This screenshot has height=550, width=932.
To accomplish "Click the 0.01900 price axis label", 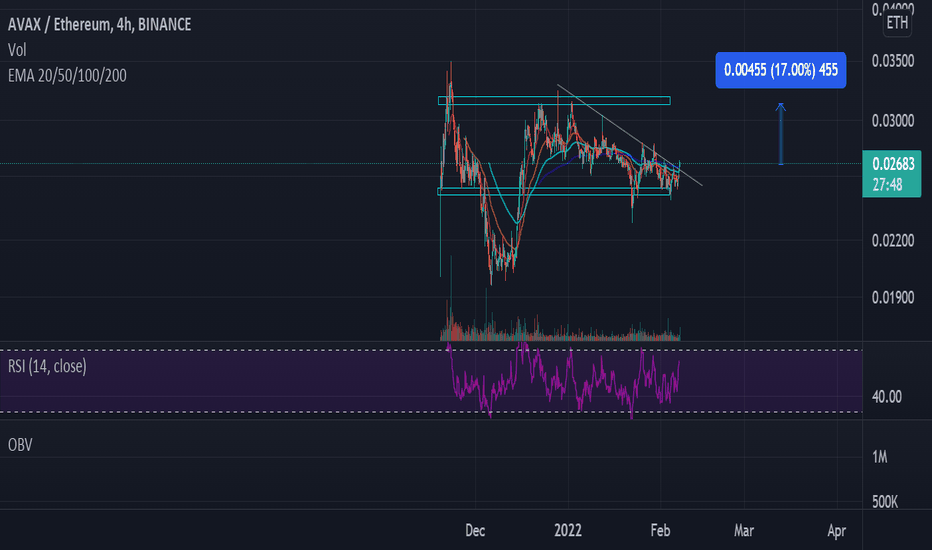I will pyautogui.click(x=893, y=297).
